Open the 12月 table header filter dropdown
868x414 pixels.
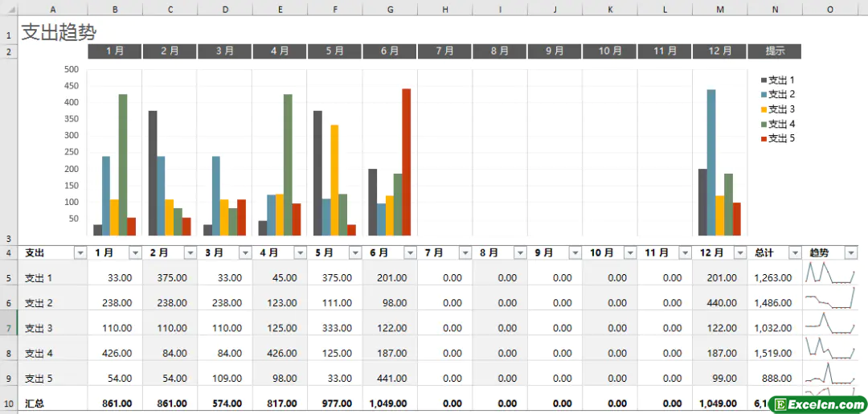[739, 253]
